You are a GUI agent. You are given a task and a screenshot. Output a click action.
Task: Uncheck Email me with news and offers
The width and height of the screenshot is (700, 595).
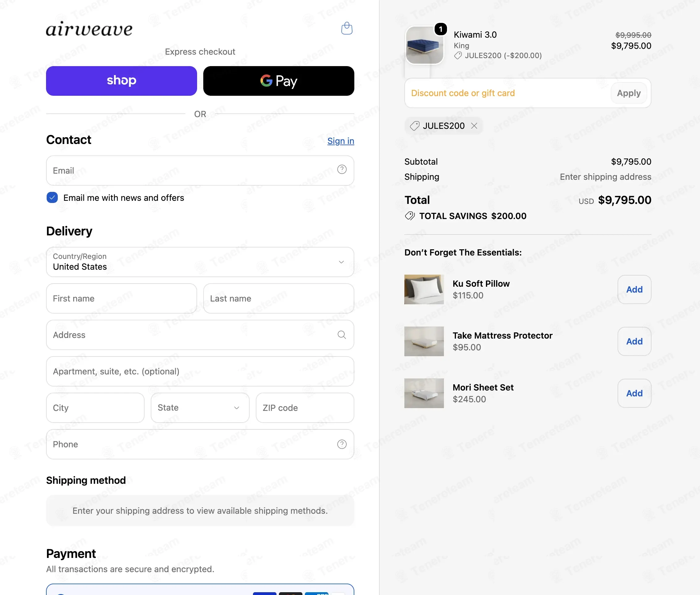point(52,198)
